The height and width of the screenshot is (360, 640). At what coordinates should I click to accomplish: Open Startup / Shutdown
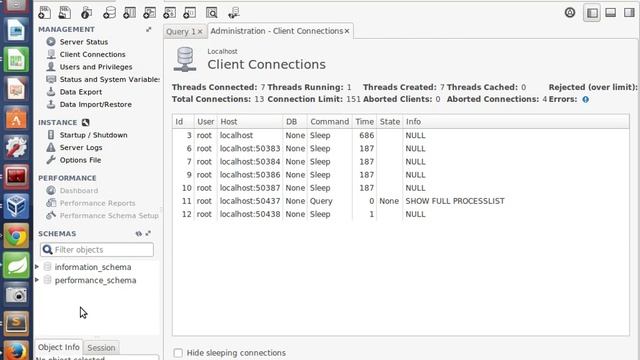(93, 135)
